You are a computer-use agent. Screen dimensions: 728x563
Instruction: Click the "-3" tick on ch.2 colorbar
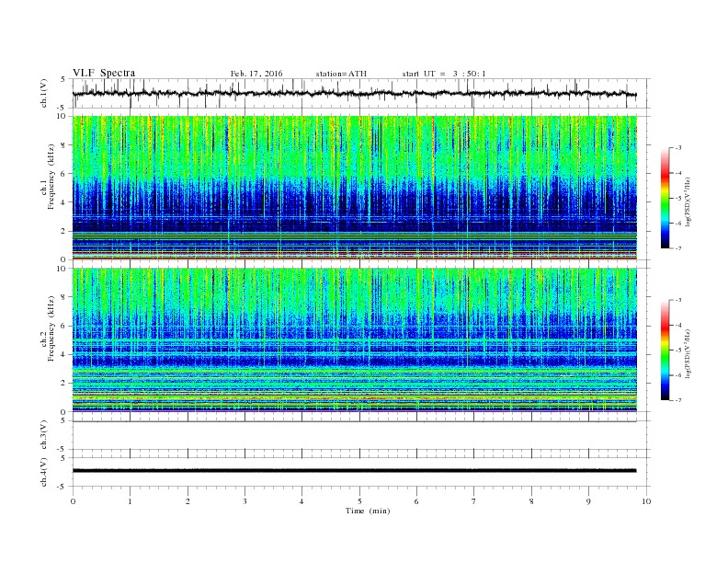coord(678,300)
